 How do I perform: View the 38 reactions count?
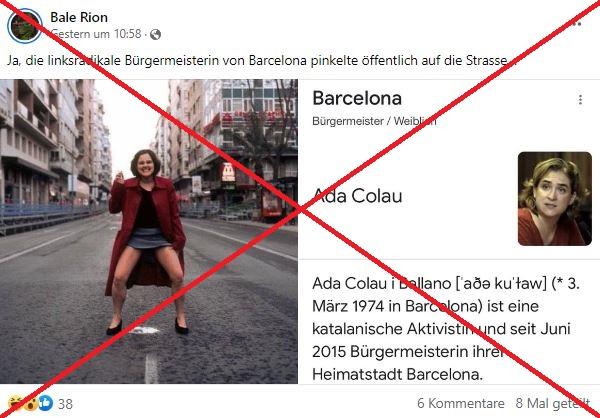65,403
